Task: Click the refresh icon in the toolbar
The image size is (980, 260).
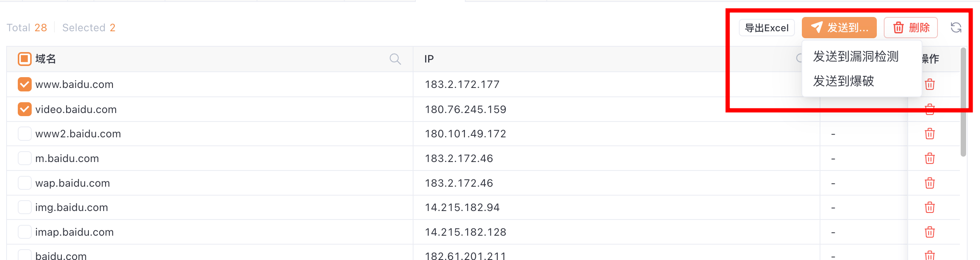Action: (x=956, y=27)
